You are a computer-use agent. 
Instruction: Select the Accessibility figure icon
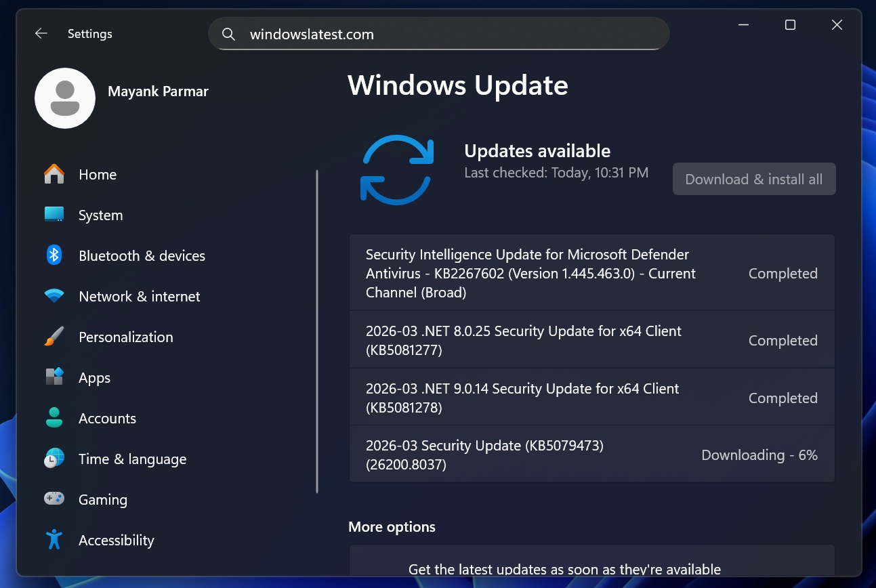tap(55, 540)
